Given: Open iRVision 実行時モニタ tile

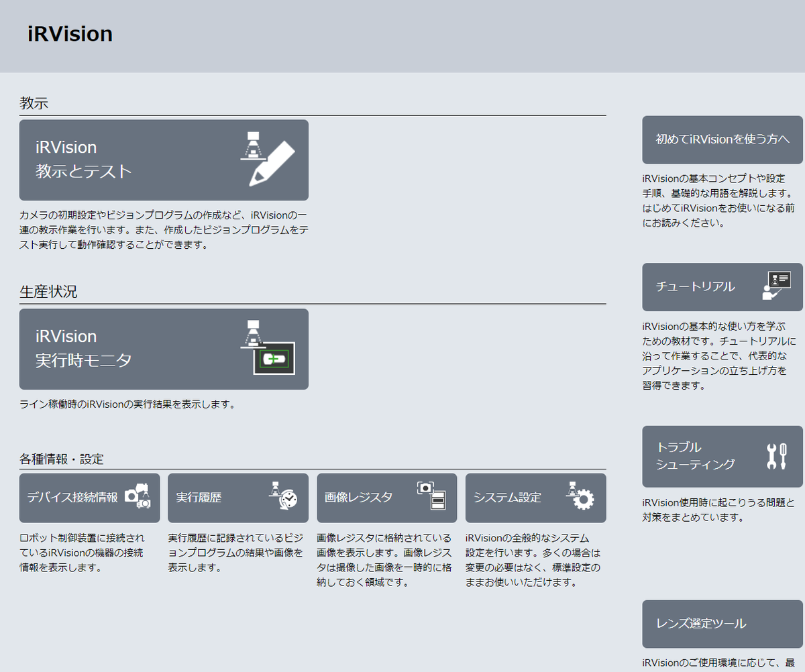Looking at the screenshot, I should point(164,349).
